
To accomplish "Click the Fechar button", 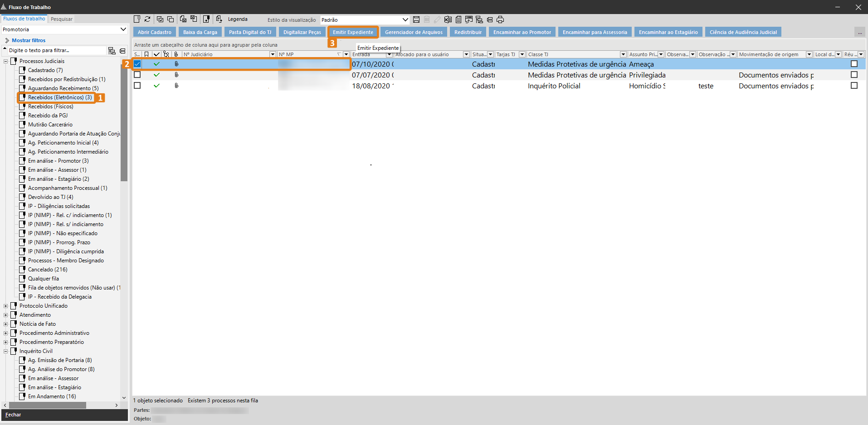I will 64,415.
